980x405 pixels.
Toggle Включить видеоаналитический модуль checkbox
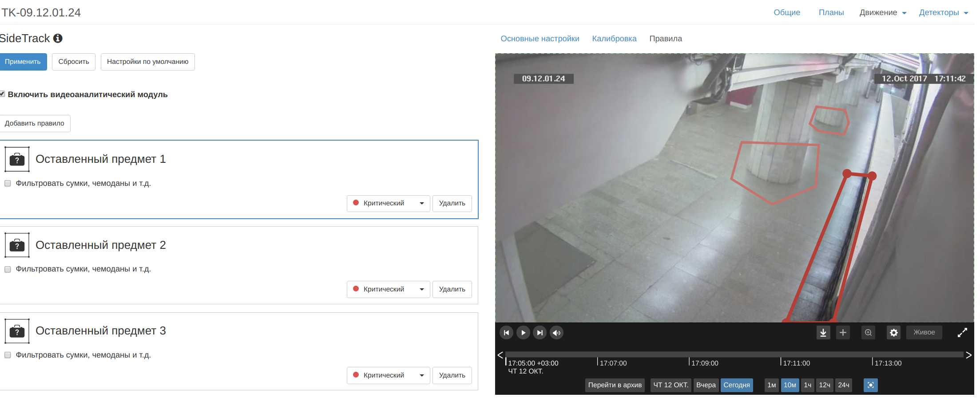(x=2, y=94)
